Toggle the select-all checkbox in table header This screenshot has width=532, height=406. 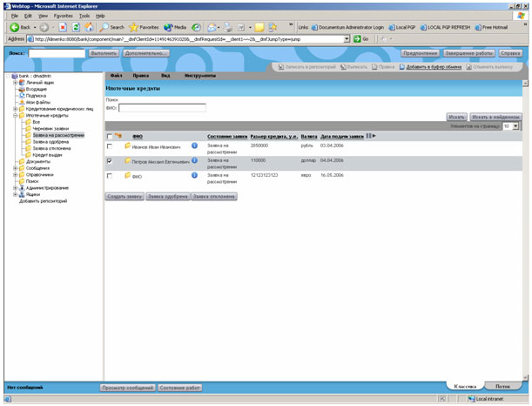click(x=109, y=136)
